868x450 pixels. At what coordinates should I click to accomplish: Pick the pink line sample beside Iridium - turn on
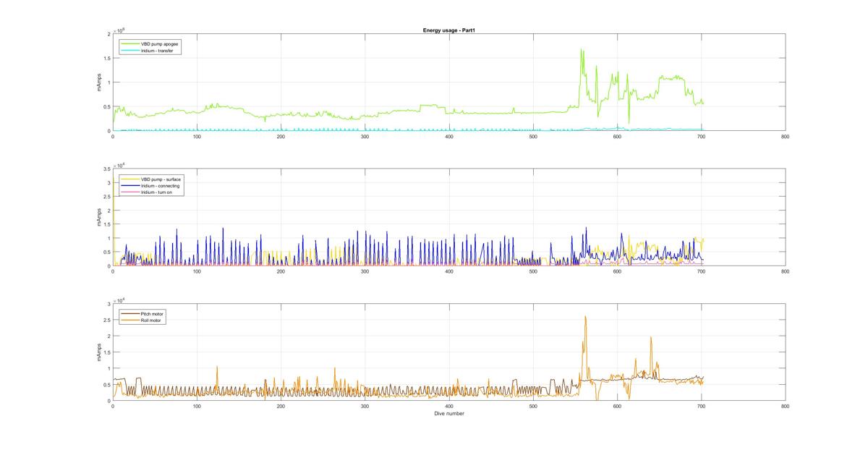[130, 192]
